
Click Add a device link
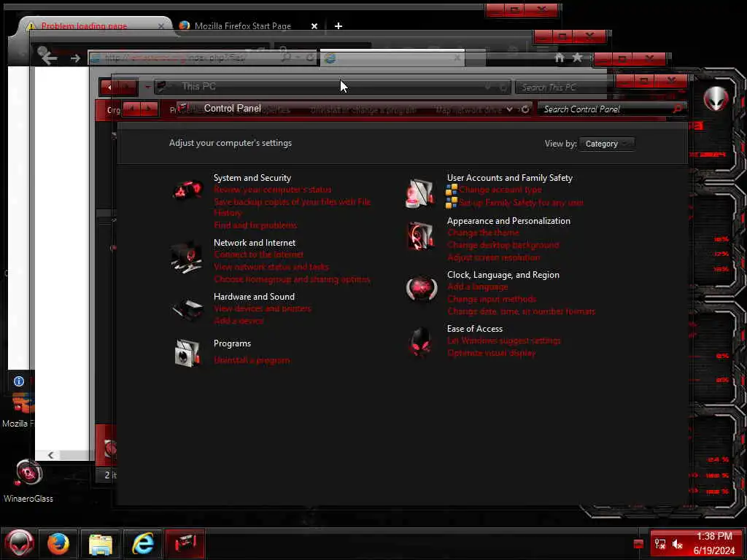(239, 321)
